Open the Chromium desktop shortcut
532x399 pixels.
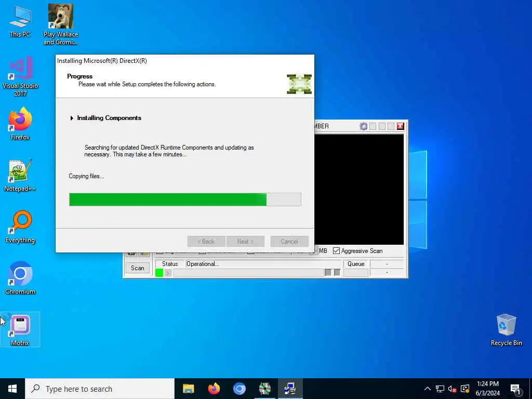tap(20, 278)
